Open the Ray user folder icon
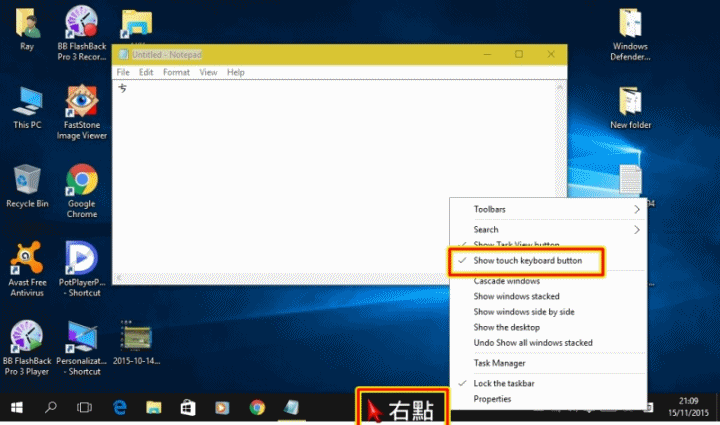 [27, 23]
